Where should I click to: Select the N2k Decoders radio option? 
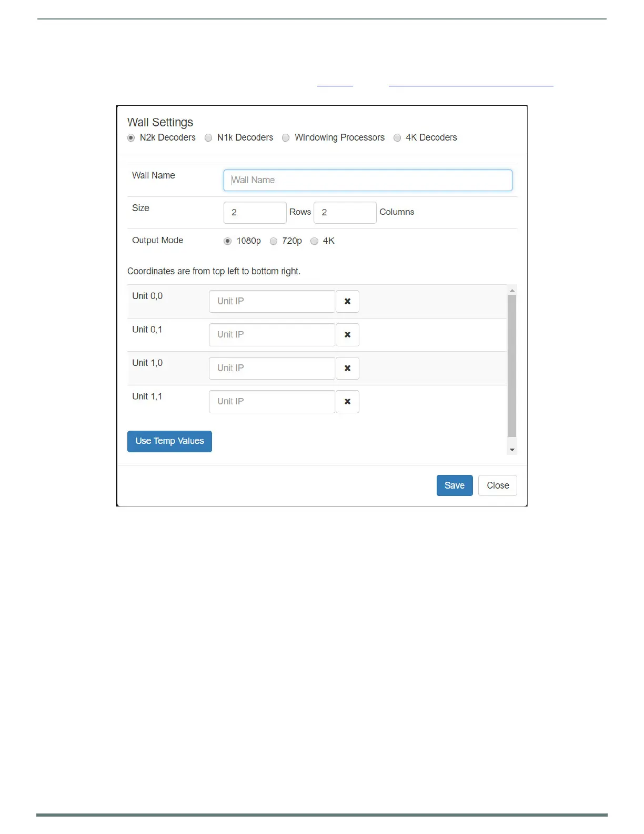(131, 138)
